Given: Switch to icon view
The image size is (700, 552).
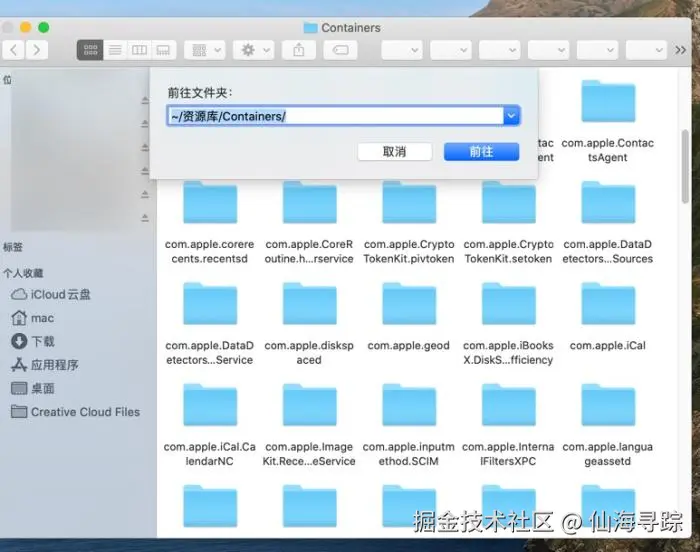Looking at the screenshot, I should point(90,50).
